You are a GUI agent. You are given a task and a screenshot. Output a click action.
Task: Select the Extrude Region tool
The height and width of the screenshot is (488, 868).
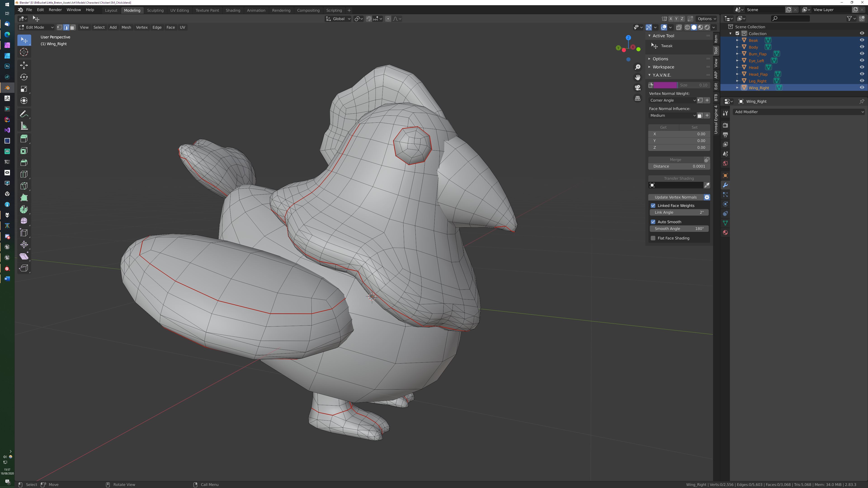24,139
